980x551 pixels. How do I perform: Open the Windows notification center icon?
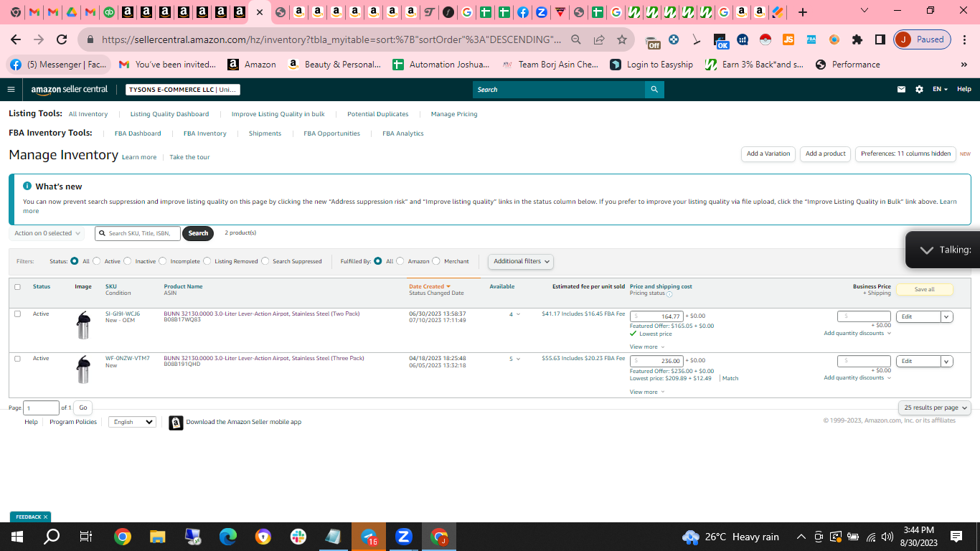pos(956,537)
